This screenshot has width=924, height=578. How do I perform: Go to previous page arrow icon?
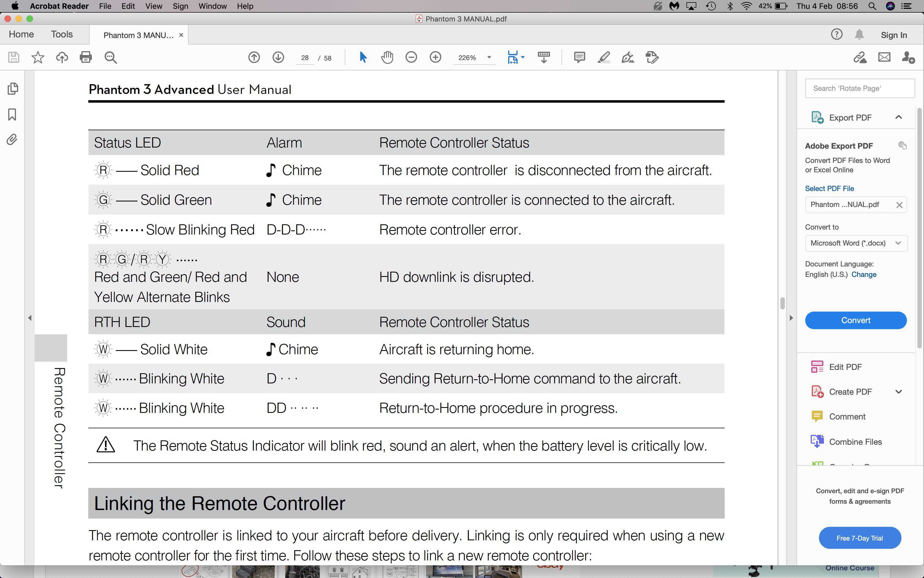(x=254, y=58)
